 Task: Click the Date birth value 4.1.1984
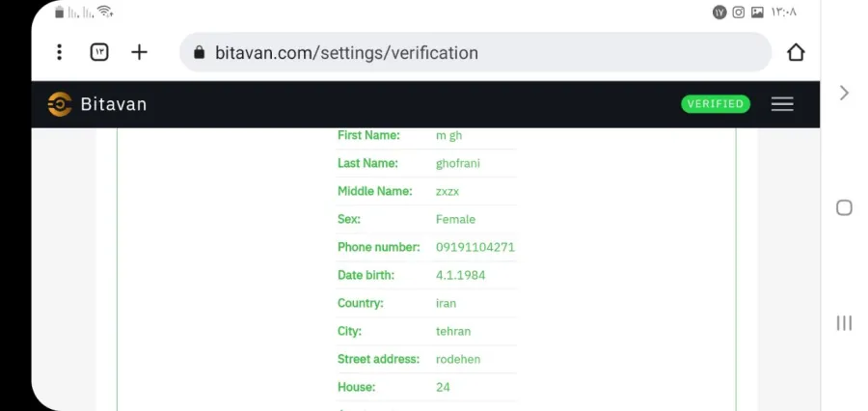[x=461, y=275]
